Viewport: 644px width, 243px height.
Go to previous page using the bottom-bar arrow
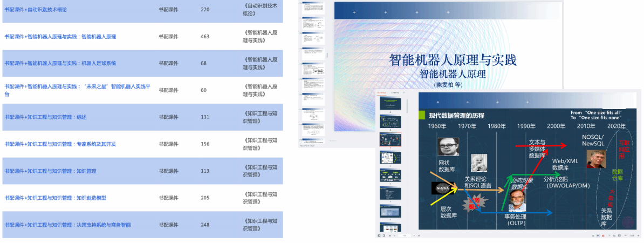[x=395, y=236]
